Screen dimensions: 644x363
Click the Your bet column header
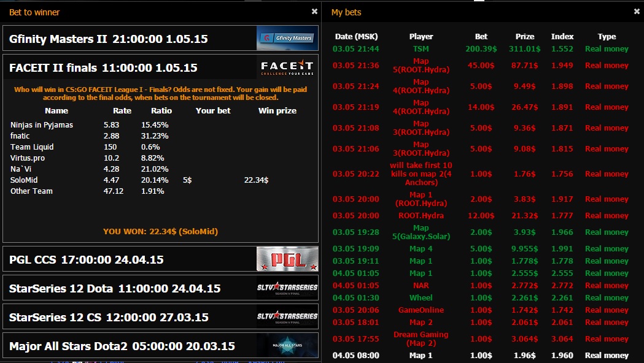213,111
